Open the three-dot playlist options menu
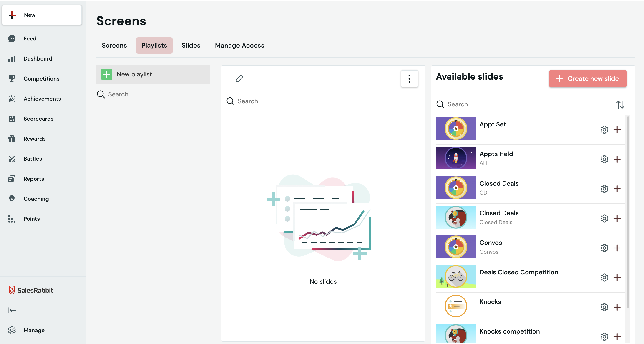 pyautogui.click(x=409, y=79)
